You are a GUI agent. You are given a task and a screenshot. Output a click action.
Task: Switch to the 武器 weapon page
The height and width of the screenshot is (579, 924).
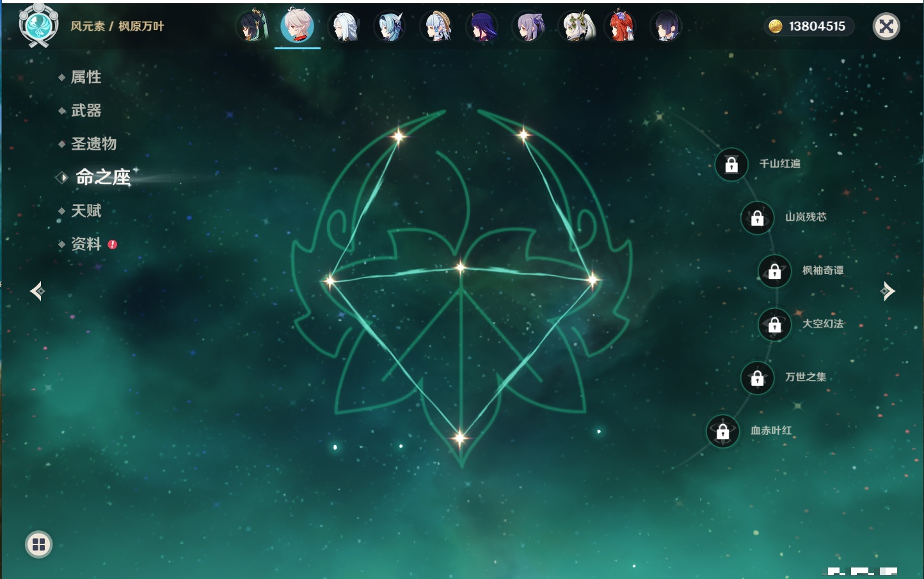(x=86, y=111)
